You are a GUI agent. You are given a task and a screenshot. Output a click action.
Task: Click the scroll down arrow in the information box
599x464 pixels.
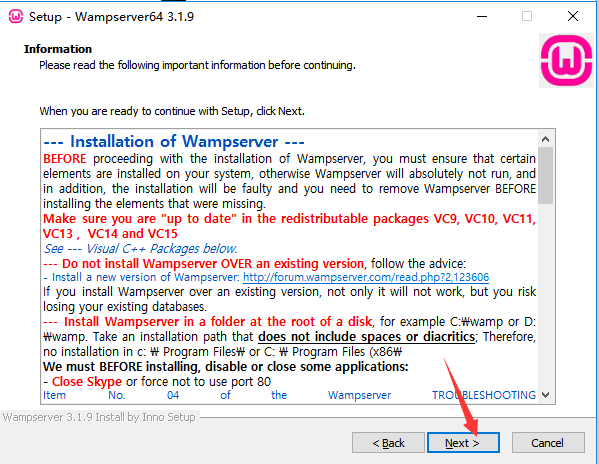(x=546, y=395)
